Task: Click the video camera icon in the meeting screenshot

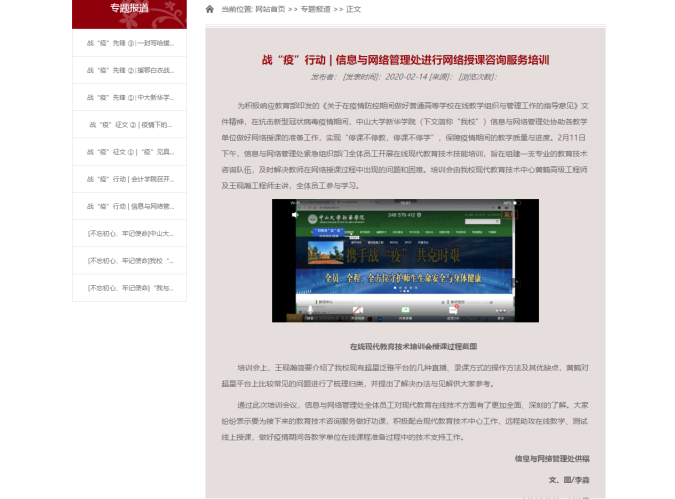Action: pos(355,311)
